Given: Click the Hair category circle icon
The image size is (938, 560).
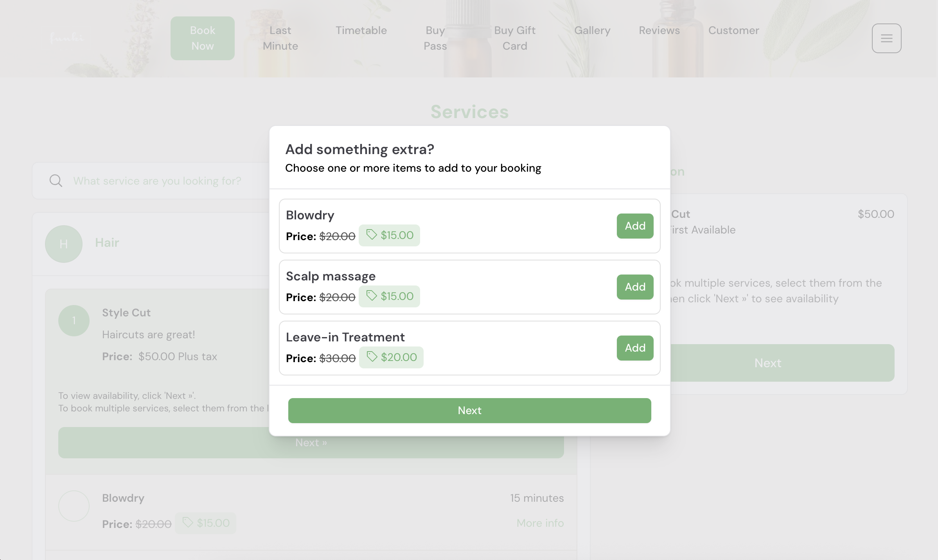Looking at the screenshot, I should click(64, 244).
